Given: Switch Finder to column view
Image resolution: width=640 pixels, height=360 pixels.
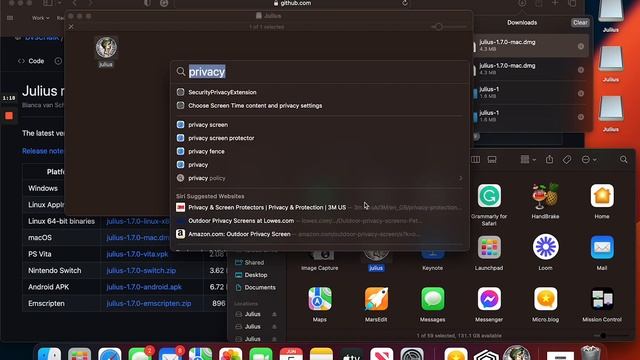Looking at the screenshot, I should pos(476,160).
